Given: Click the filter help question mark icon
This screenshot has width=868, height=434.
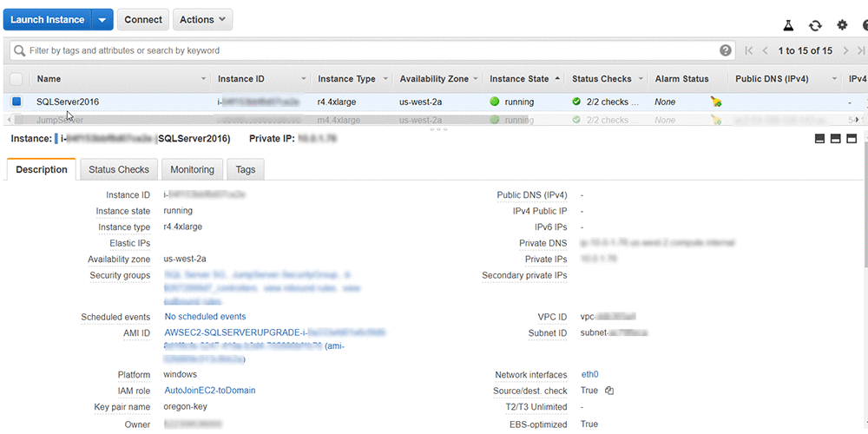Looking at the screenshot, I should [x=725, y=50].
